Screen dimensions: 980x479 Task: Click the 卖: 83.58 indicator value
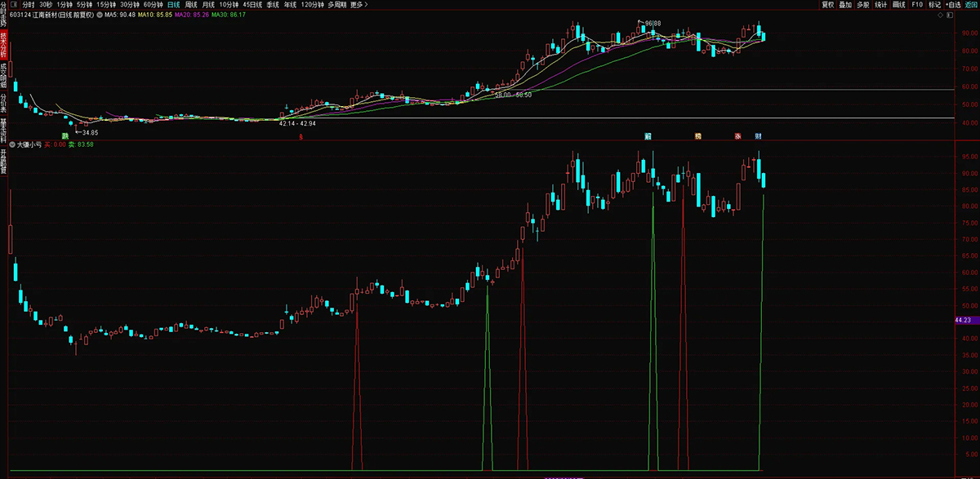coord(82,144)
